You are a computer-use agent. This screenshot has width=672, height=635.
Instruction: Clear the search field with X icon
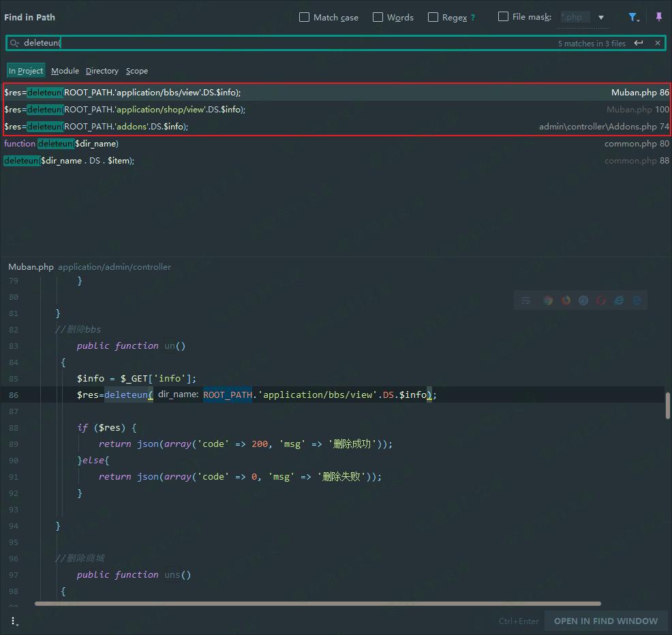657,43
